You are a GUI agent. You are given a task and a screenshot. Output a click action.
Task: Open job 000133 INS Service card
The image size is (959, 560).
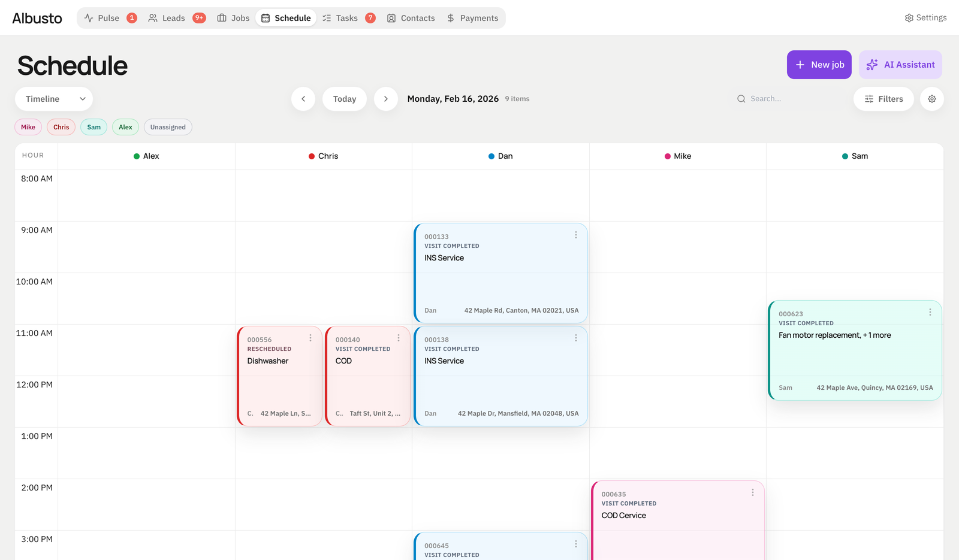point(501,273)
